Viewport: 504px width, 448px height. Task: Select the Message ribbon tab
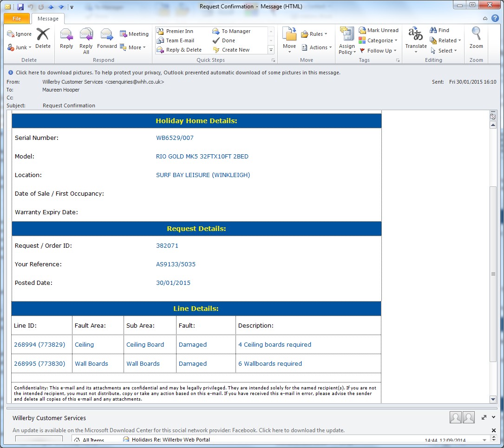point(48,19)
